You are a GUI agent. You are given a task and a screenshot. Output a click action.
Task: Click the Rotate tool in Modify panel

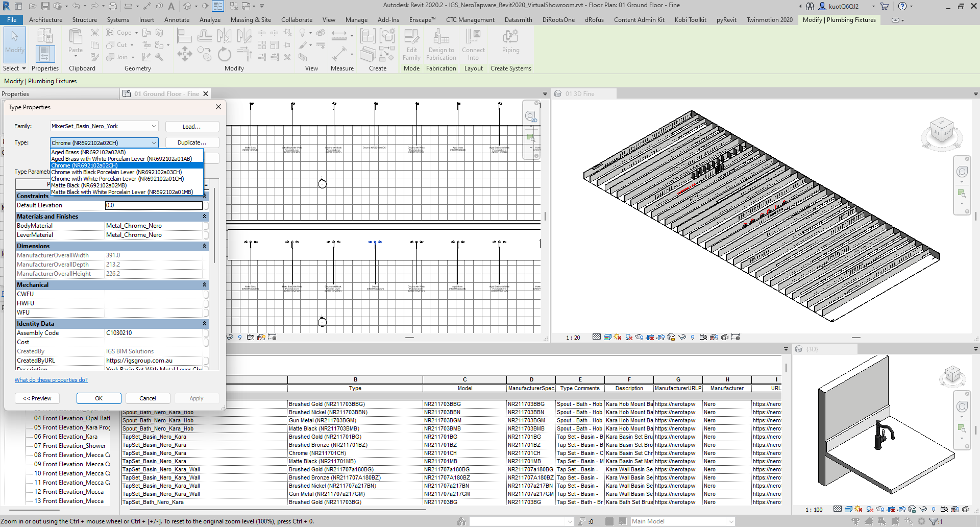coord(224,54)
